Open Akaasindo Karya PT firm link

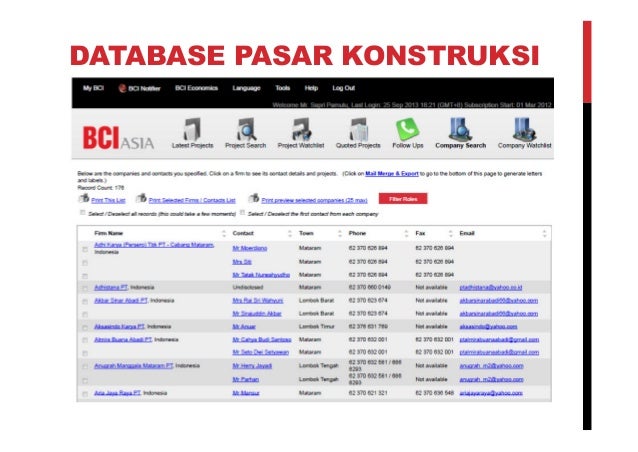[119, 326]
